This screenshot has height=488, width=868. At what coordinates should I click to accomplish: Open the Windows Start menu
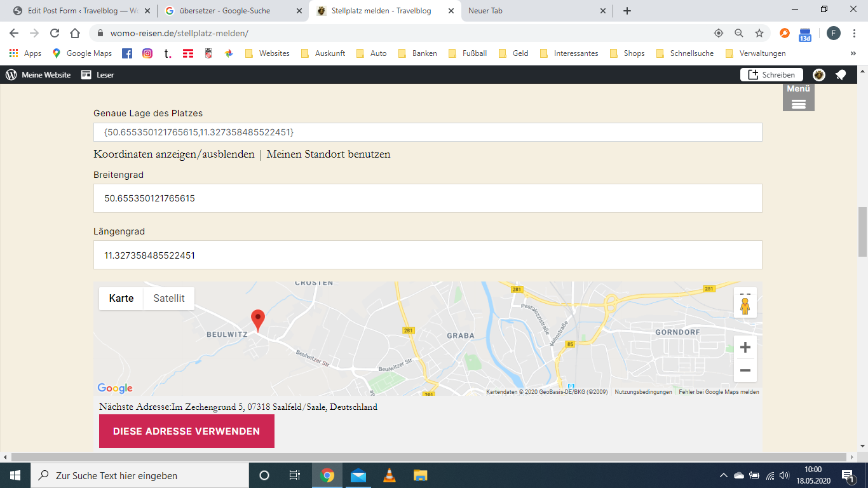coord(15,475)
